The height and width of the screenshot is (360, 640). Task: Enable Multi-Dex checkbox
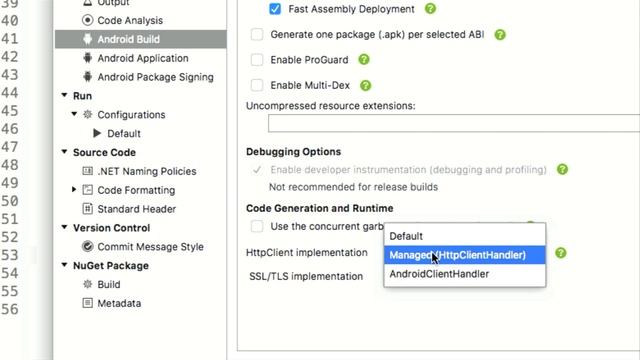(257, 85)
